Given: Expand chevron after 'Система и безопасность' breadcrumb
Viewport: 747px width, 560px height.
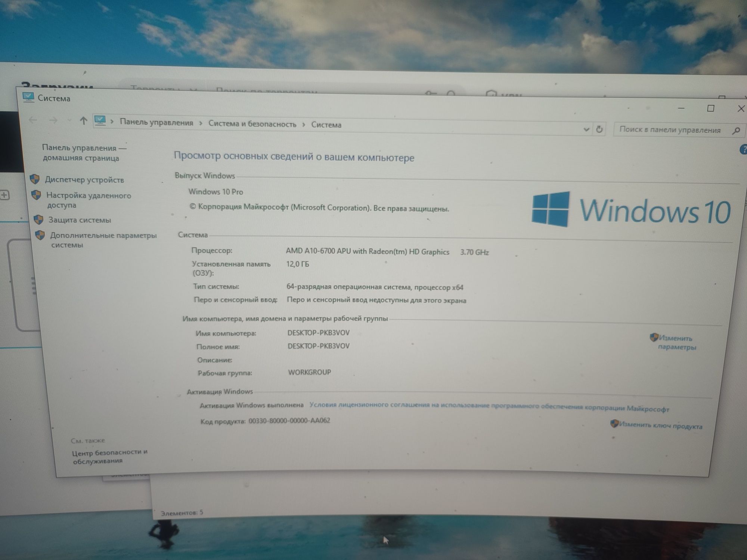Looking at the screenshot, I should tap(304, 124).
